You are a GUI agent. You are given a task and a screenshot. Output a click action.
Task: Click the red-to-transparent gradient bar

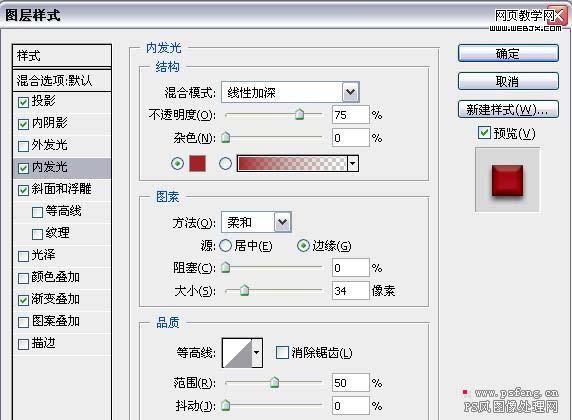(292, 163)
